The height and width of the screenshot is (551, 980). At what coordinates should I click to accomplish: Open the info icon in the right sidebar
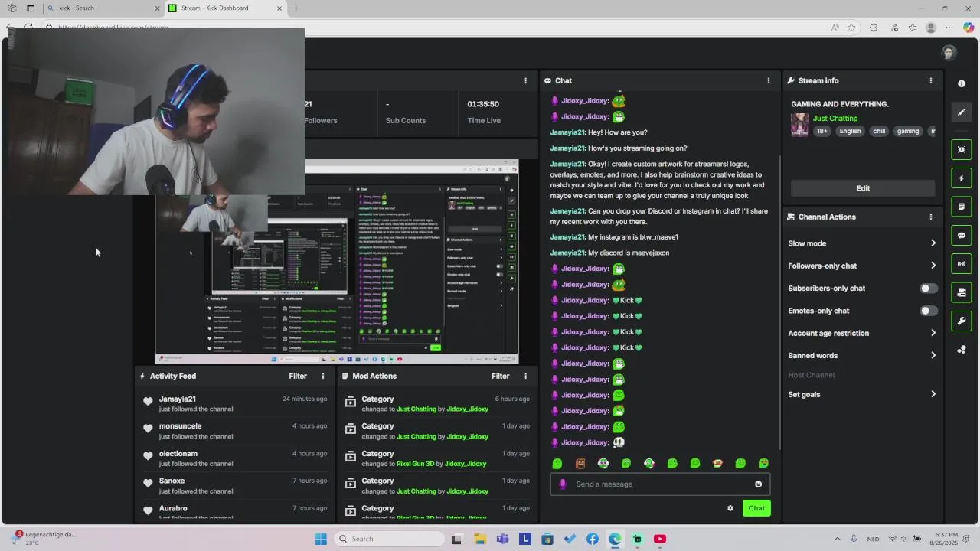click(962, 83)
